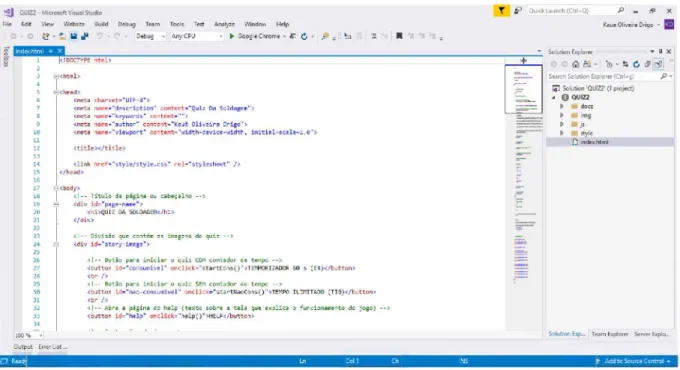Image resolution: width=680 pixels, height=370 pixels.
Task: Click Sync with Active Document icon in Solution Explorer
Action: [625, 64]
